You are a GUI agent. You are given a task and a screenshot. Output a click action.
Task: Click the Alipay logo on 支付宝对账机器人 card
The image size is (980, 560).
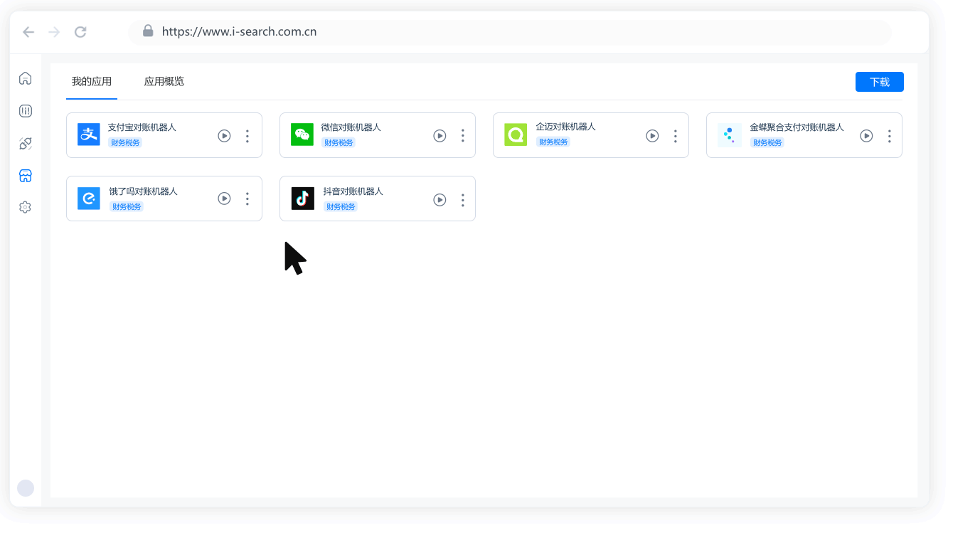[89, 134]
